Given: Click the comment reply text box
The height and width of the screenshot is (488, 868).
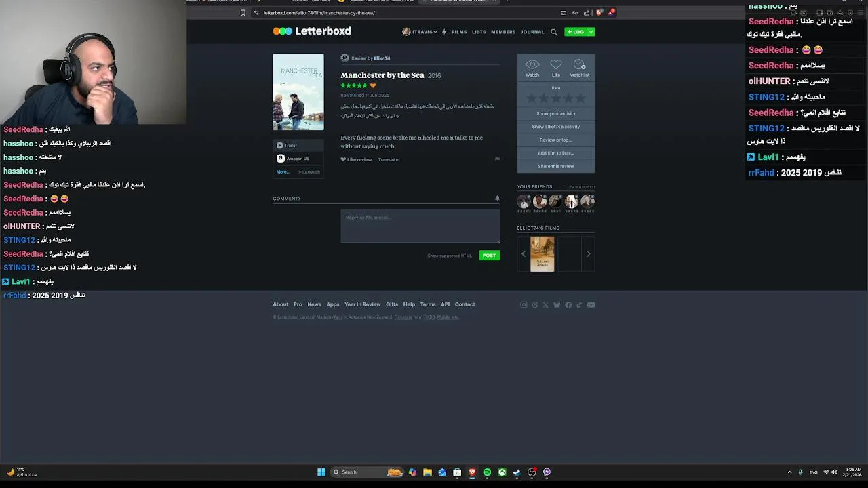Looking at the screenshot, I should (420, 226).
